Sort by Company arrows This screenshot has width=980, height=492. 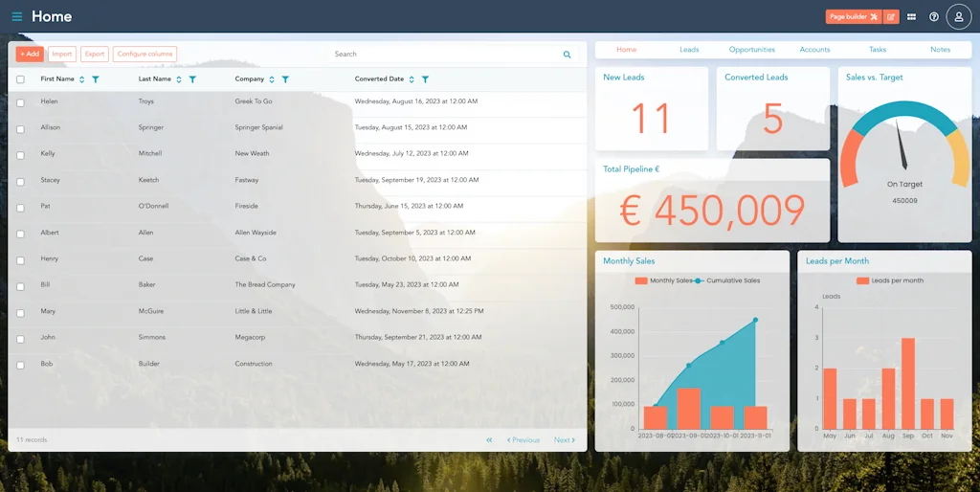(271, 79)
